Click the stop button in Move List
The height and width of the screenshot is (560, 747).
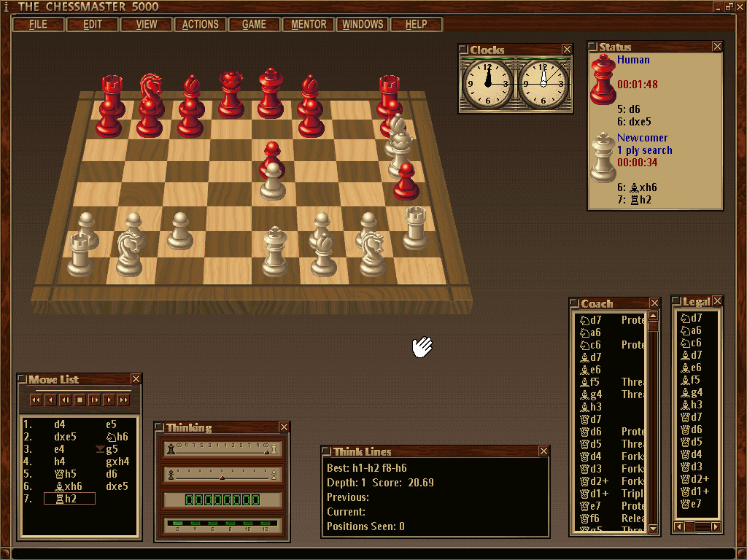(80, 400)
